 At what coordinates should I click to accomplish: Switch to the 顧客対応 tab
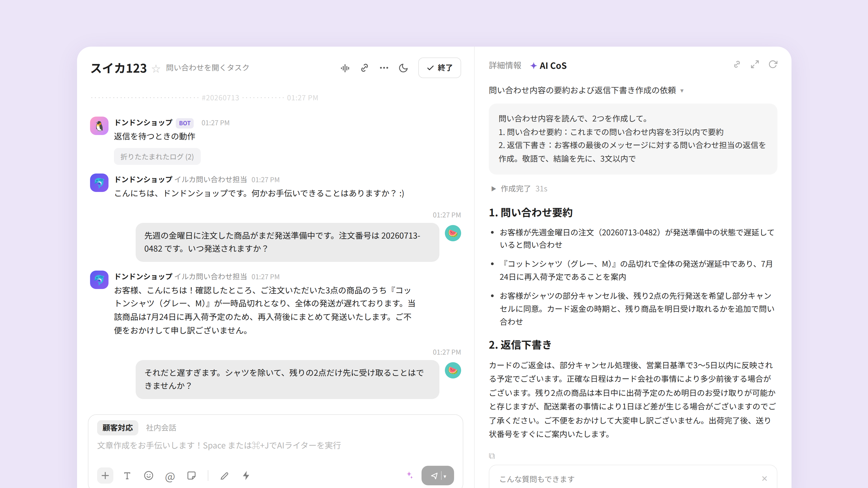pyautogui.click(x=118, y=428)
